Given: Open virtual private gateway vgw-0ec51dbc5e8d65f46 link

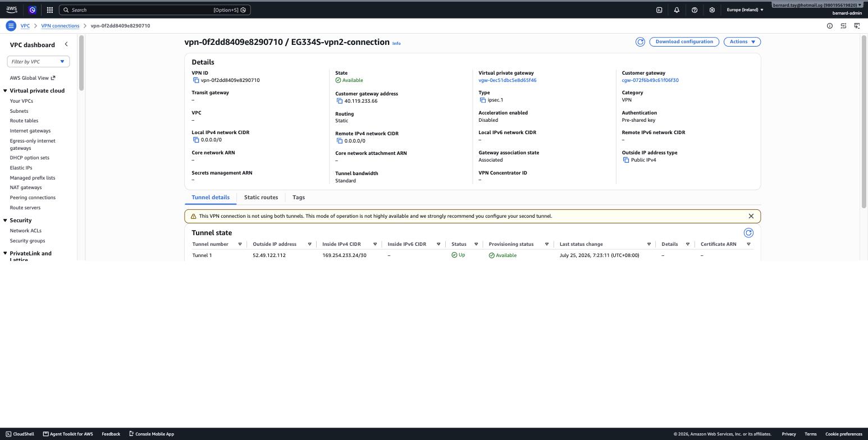Looking at the screenshot, I should click(x=508, y=80).
